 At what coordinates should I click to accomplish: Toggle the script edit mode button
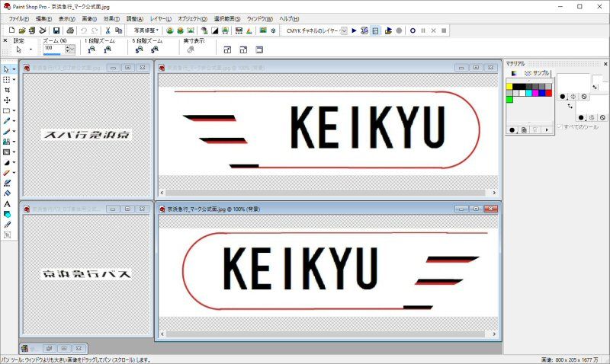click(x=375, y=30)
